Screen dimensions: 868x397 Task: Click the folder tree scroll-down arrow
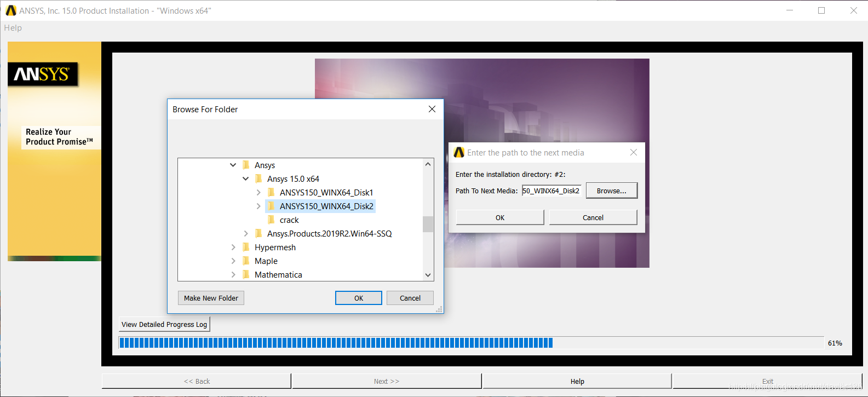pyautogui.click(x=428, y=275)
